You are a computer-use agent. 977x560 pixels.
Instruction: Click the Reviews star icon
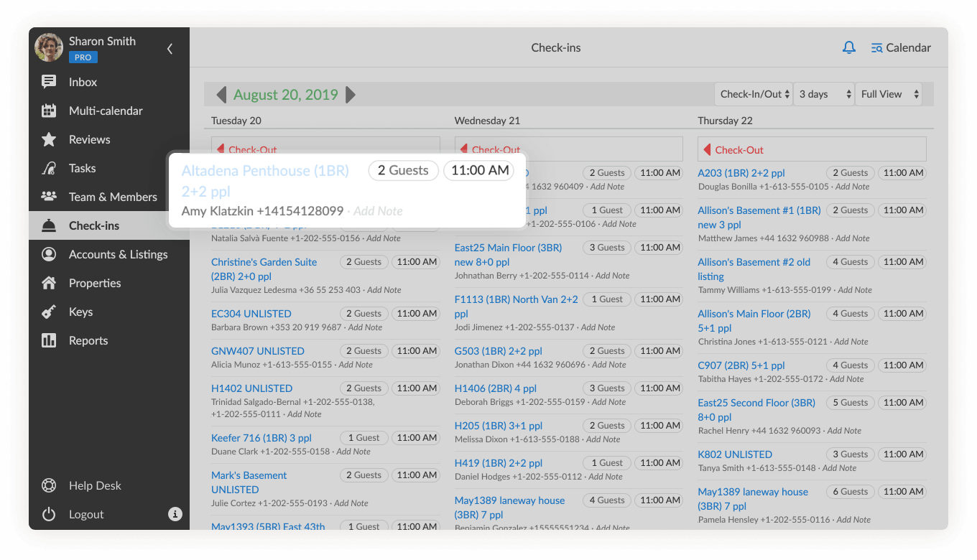pyautogui.click(x=49, y=139)
